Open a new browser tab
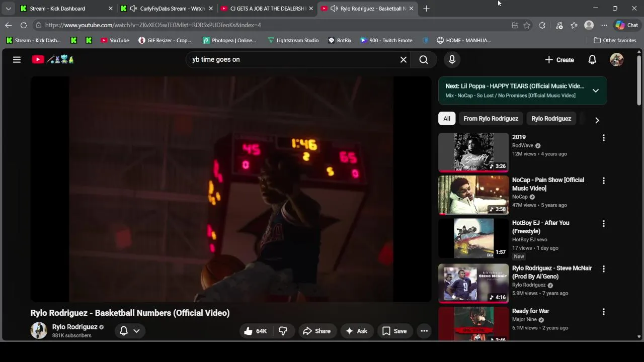This screenshot has width=644, height=362. [x=426, y=9]
